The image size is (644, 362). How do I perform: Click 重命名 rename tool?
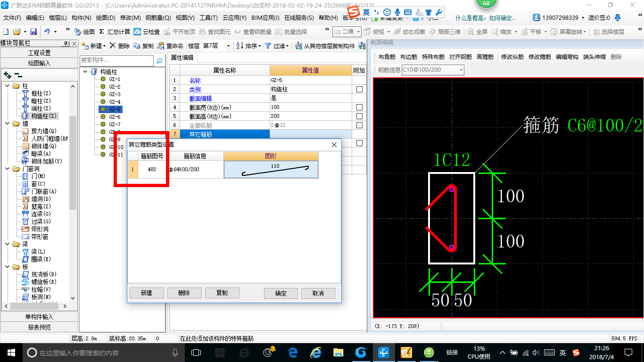pyautogui.click(x=170, y=46)
